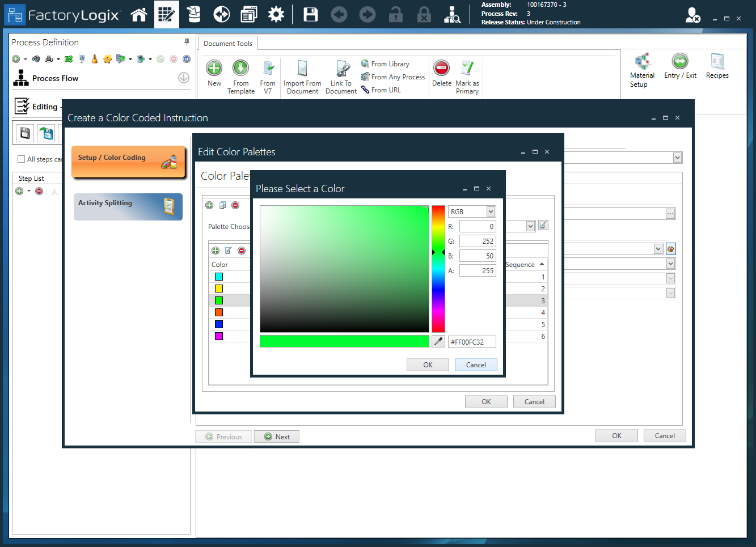This screenshot has width=756, height=547.
Task: Click the binoculars search icon in Process Definition
Action: coord(37,58)
